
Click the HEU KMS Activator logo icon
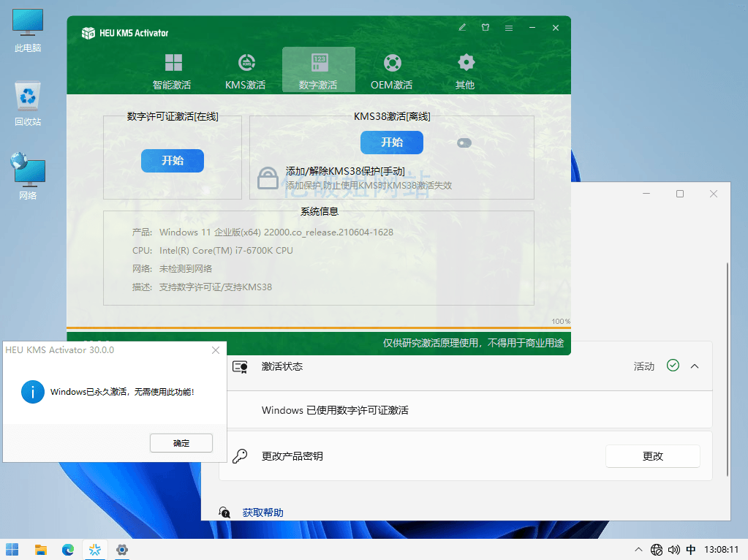[88, 33]
